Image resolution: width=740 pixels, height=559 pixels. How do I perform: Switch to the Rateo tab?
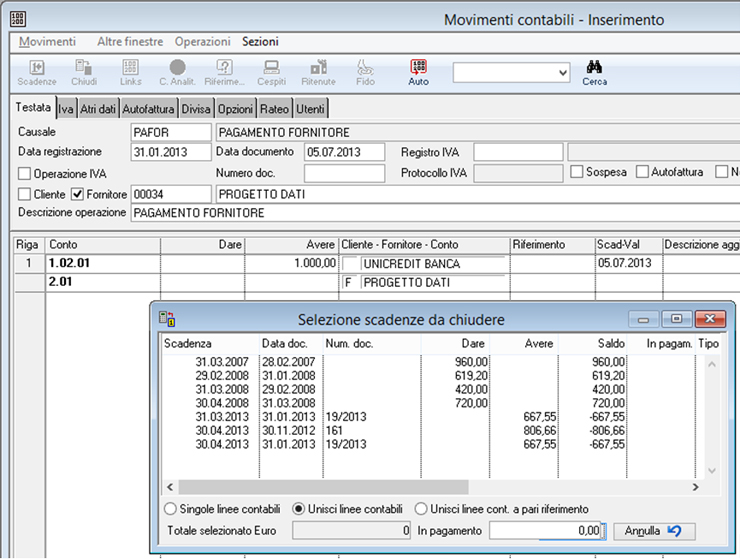pos(274,109)
